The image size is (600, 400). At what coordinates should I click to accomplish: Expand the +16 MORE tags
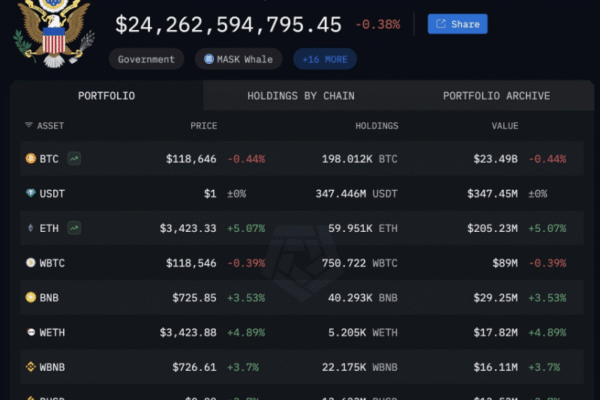325,59
